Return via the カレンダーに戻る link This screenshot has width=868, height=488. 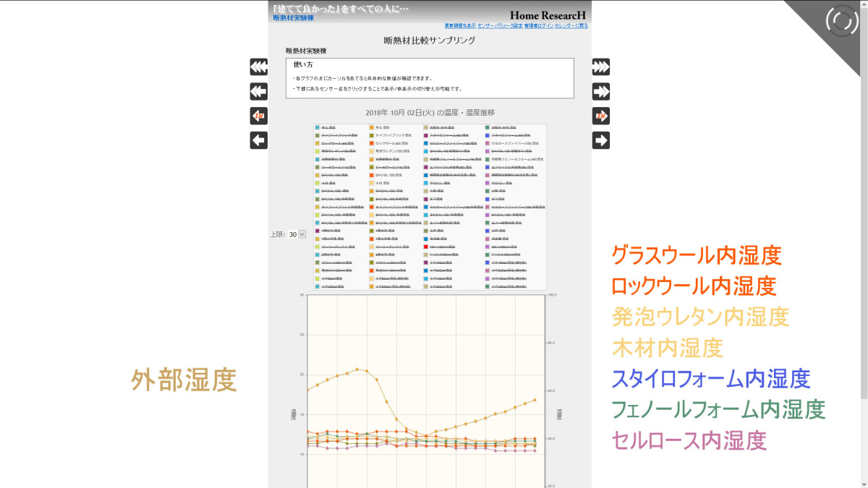tap(571, 25)
